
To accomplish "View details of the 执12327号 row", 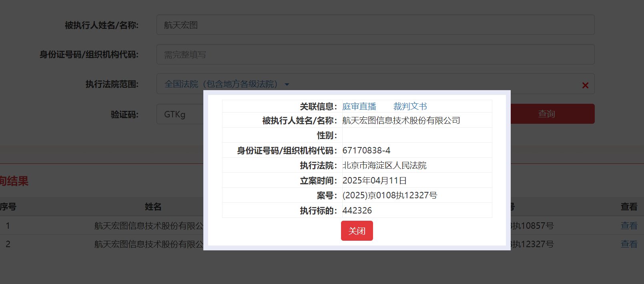I will click(x=629, y=244).
